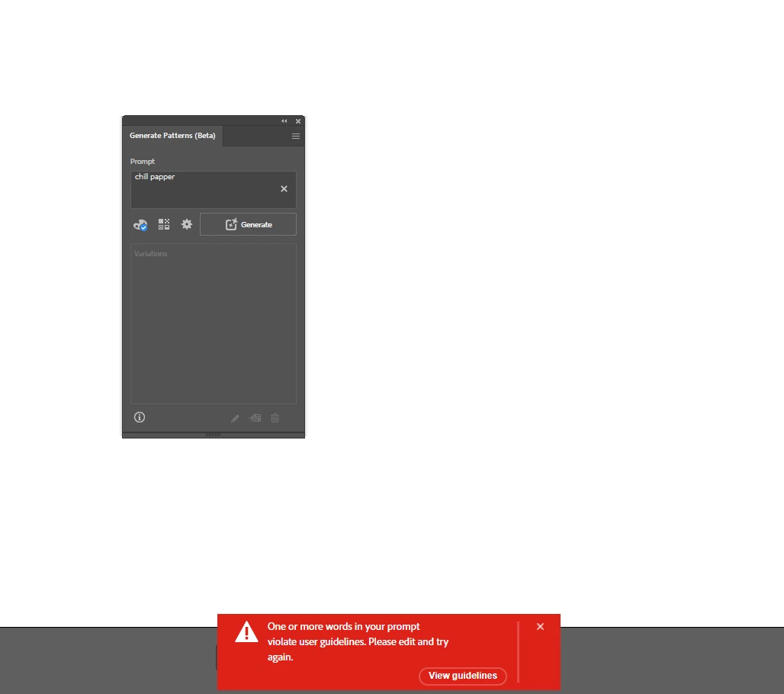This screenshot has height=694, width=784.
Task: Click the Variations area
Action: coord(214,323)
